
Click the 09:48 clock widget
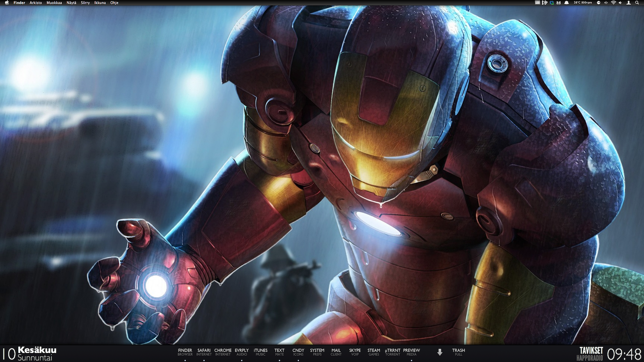[x=624, y=354]
